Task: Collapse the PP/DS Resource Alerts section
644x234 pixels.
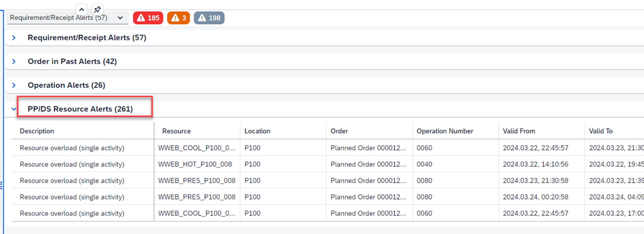Action: click(x=14, y=109)
